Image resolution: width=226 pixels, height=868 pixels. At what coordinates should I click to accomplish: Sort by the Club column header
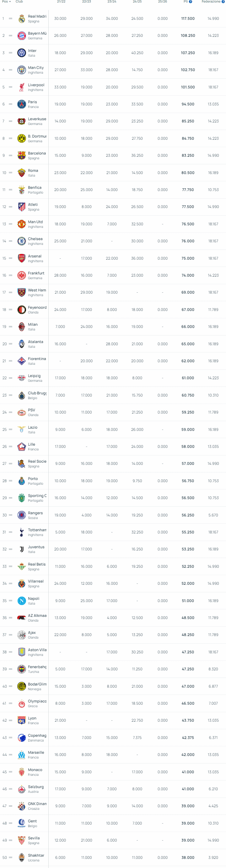pyautogui.click(x=19, y=2)
